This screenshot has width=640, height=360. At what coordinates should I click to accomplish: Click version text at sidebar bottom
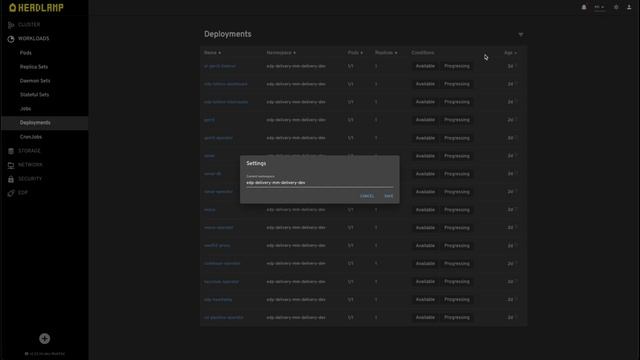point(45,354)
